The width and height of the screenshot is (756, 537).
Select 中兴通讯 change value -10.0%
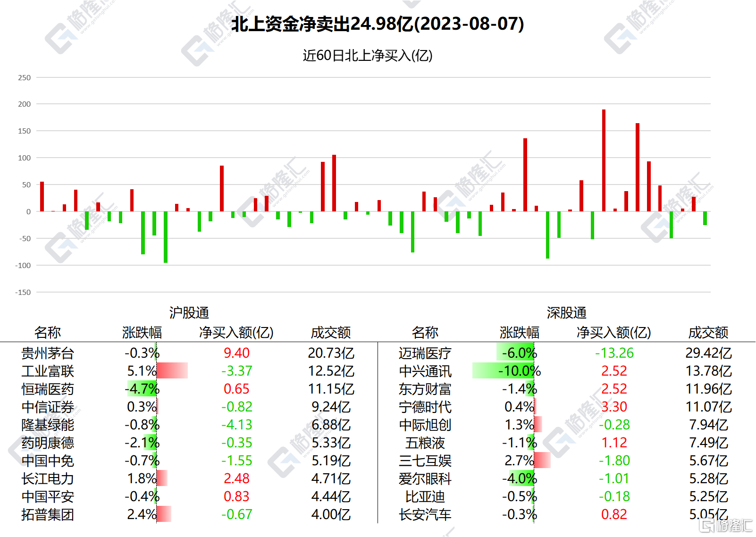(x=519, y=371)
